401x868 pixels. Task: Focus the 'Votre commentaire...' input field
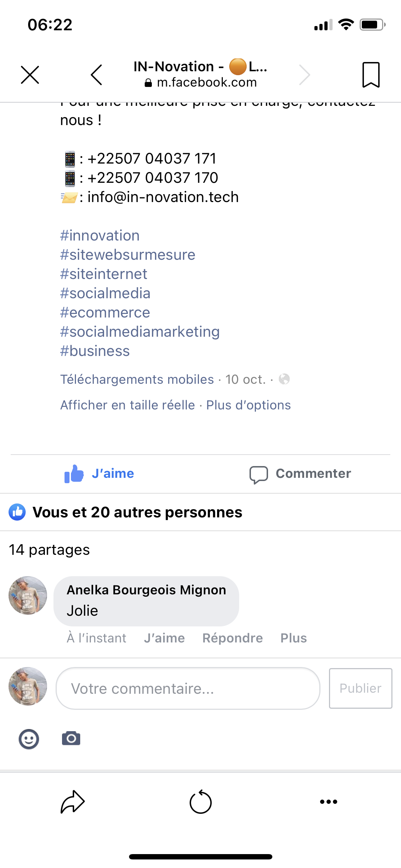188,688
